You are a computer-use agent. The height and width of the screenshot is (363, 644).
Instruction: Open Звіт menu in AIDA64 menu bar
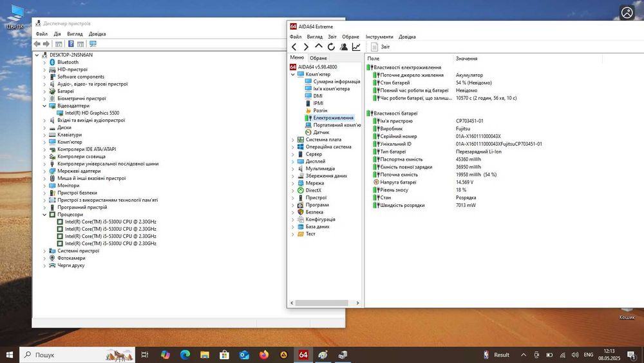(332, 37)
